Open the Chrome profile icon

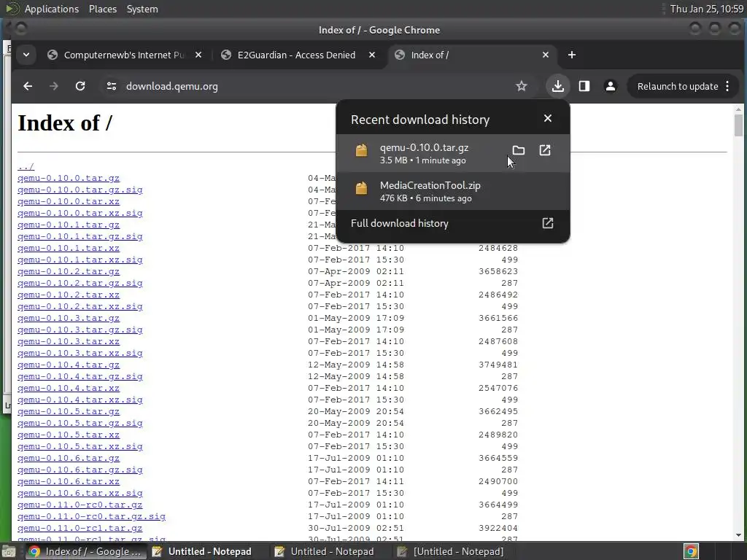(611, 86)
